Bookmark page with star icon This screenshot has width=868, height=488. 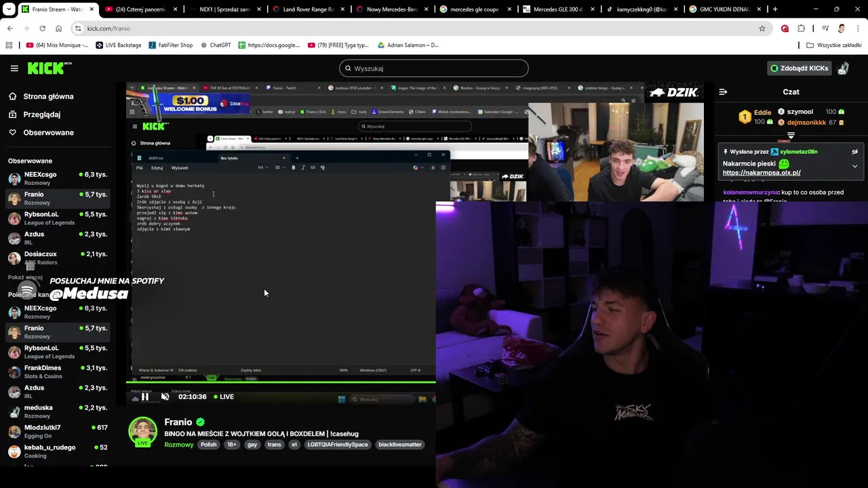pyautogui.click(x=762, y=28)
